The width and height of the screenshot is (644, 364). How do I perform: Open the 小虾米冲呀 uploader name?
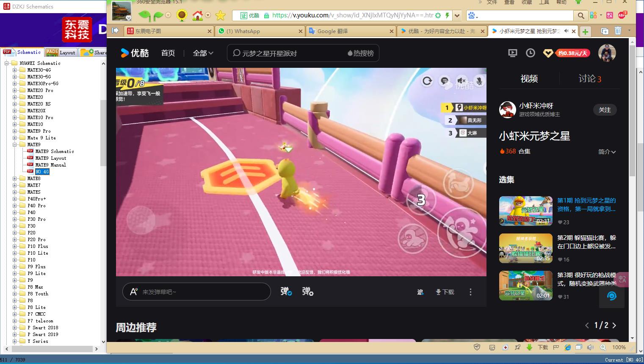tap(536, 106)
